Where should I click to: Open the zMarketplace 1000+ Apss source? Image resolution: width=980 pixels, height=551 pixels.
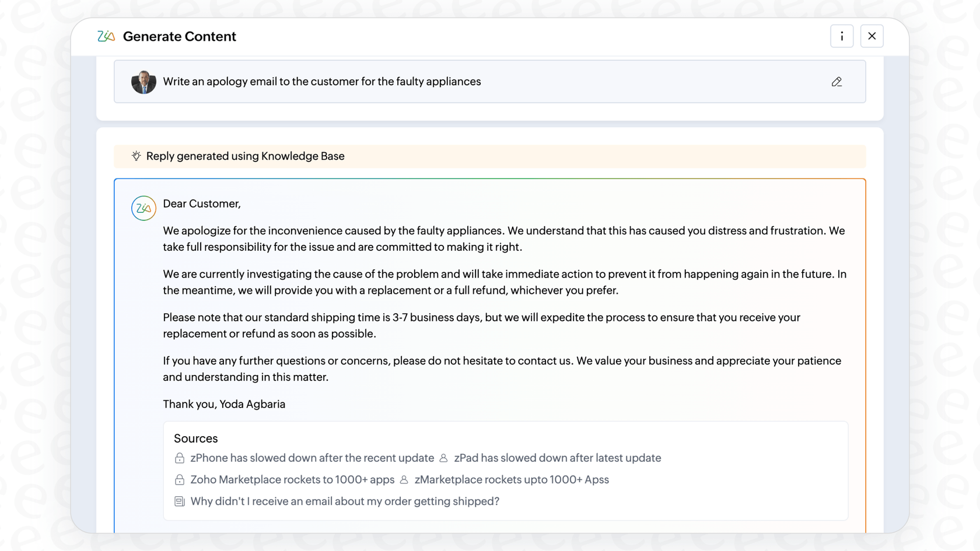512,479
